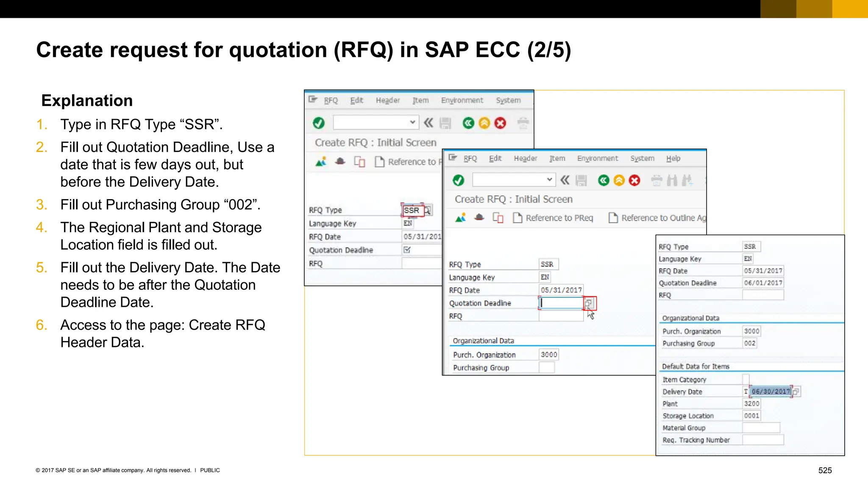The width and height of the screenshot is (868, 488).
Task: Open System menu in middle window
Action: click(x=642, y=158)
